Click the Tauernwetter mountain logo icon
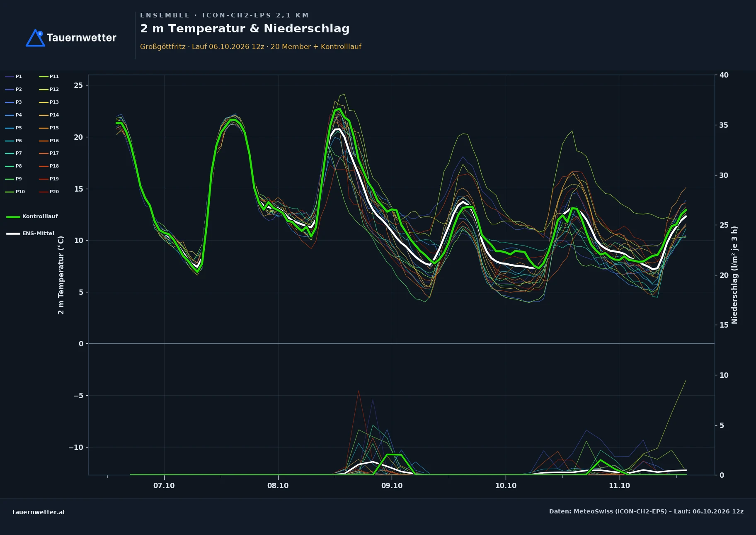The image size is (756, 535). (35, 38)
